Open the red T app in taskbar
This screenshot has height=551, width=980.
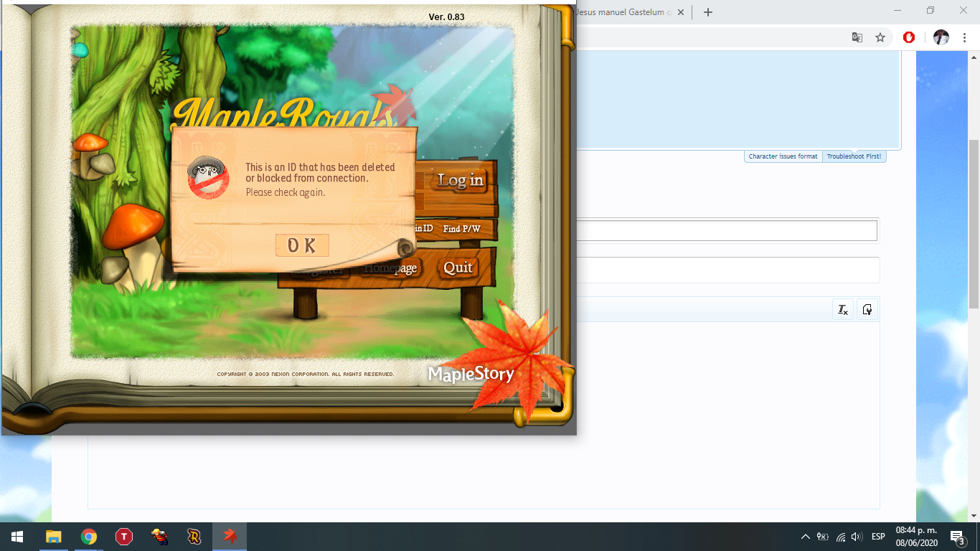pyautogui.click(x=124, y=537)
